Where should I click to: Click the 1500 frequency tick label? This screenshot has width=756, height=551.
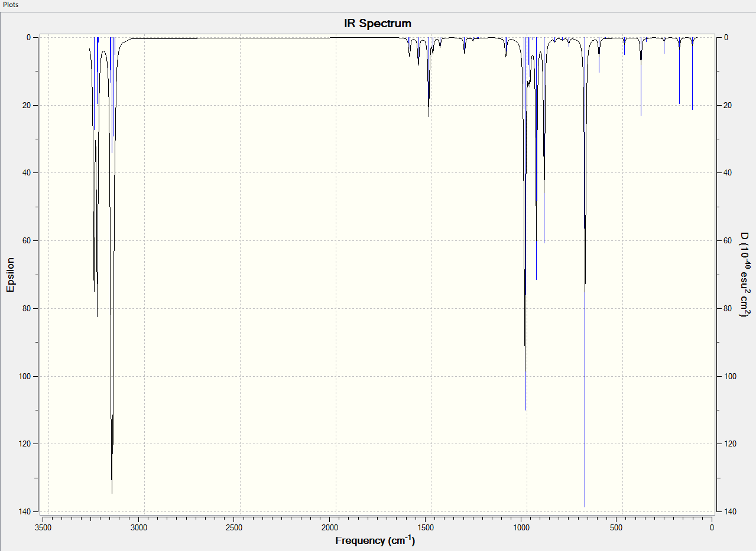[x=426, y=527]
